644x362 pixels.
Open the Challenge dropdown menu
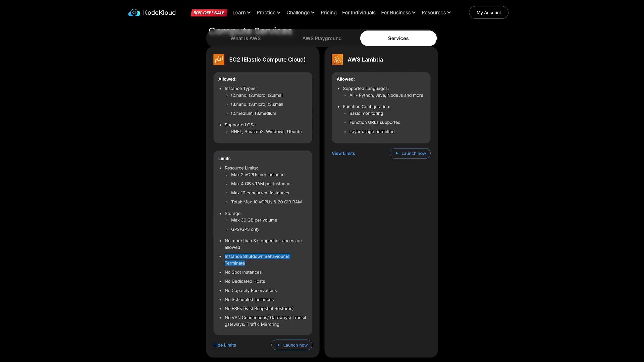(x=301, y=13)
